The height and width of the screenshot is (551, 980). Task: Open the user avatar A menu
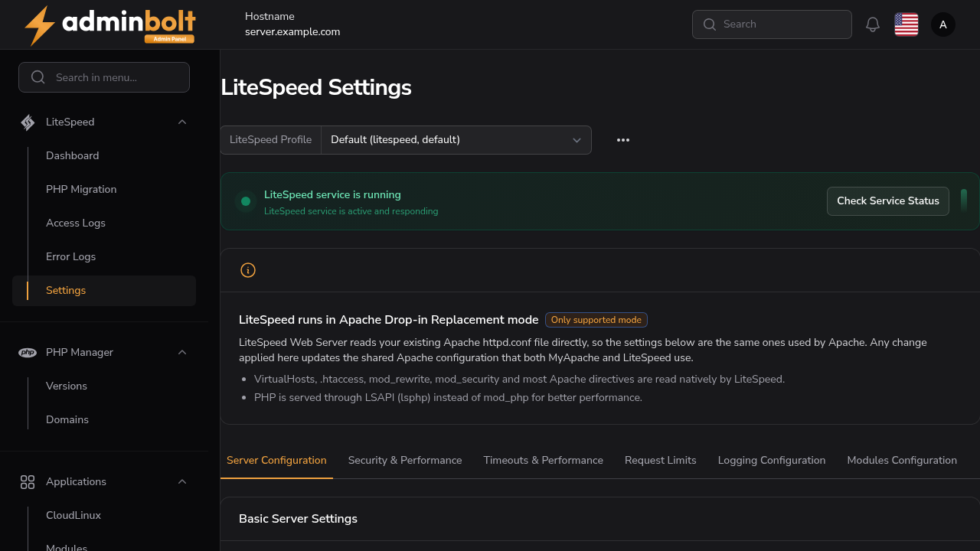943,24
